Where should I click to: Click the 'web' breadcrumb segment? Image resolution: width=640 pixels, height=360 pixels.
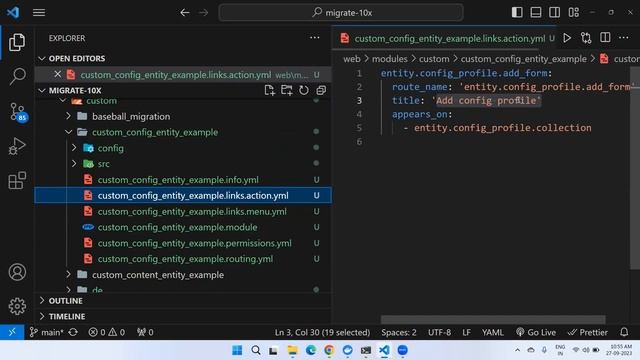coord(351,59)
